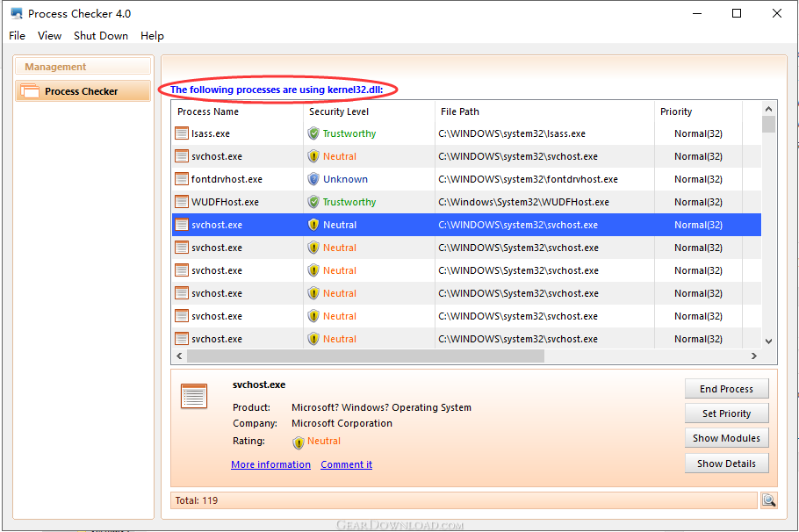Select the WUDFHost.exe process name

pos(225,202)
